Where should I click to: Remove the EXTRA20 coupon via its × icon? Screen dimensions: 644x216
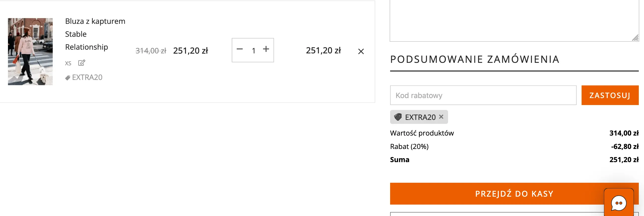pos(441,117)
